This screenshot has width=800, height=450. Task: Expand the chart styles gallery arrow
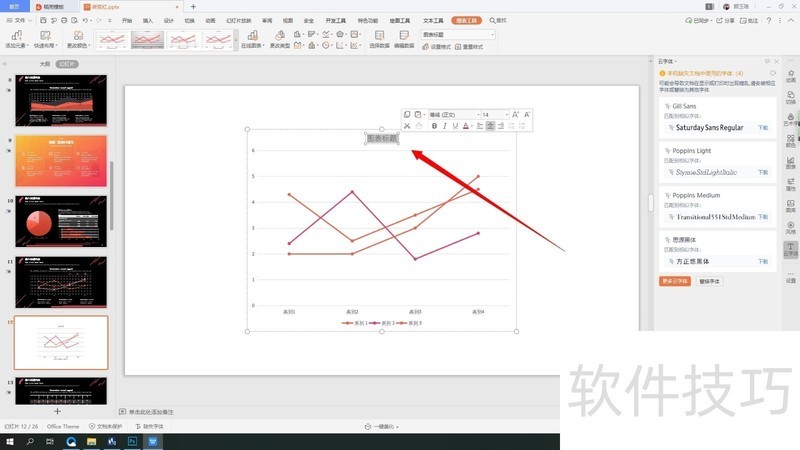pyautogui.click(x=236, y=40)
